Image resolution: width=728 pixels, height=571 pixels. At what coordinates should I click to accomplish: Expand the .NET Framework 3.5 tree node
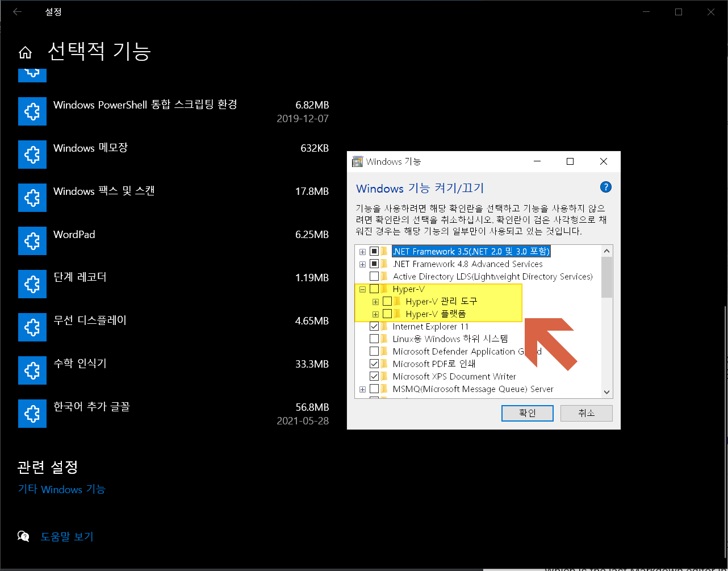point(362,252)
